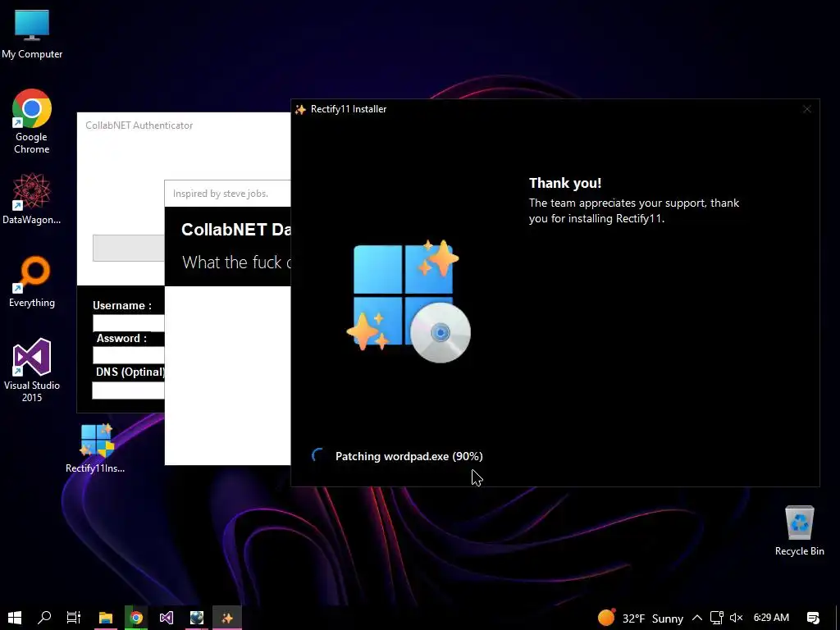Click the CollabNET Da... heading text

click(x=235, y=230)
